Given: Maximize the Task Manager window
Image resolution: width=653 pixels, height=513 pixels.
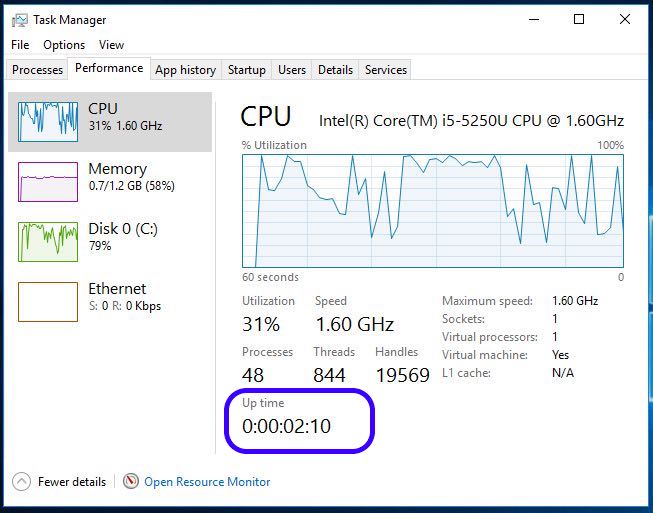Looking at the screenshot, I should pyautogui.click(x=579, y=19).
